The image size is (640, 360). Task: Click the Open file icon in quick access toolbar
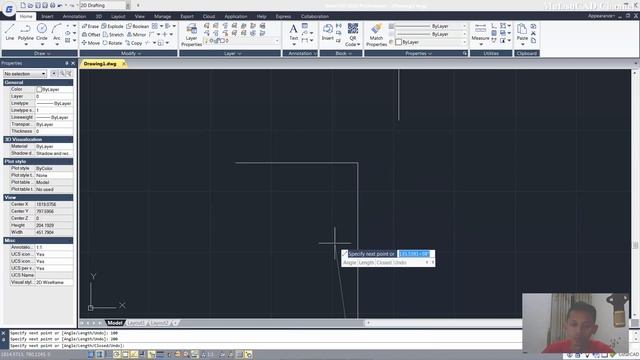[x=30, y=5]
